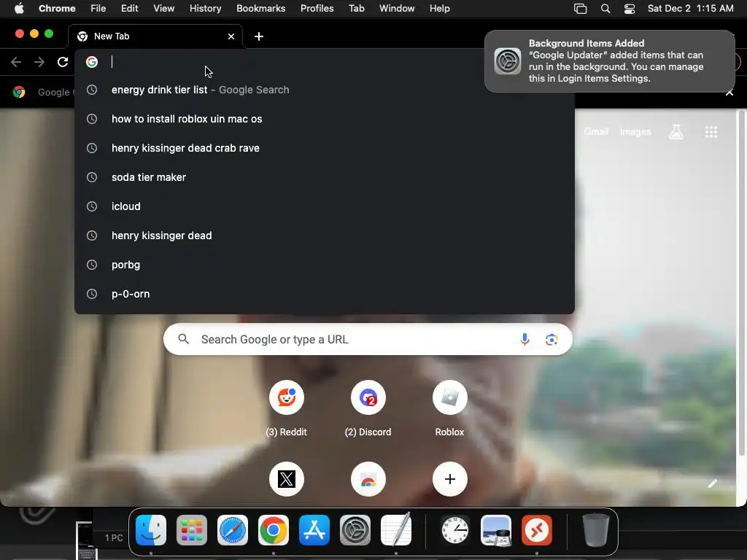The width and height of the screenshot is (747, 560).
Task: Open Safari from the Dock
Action: 233,530
